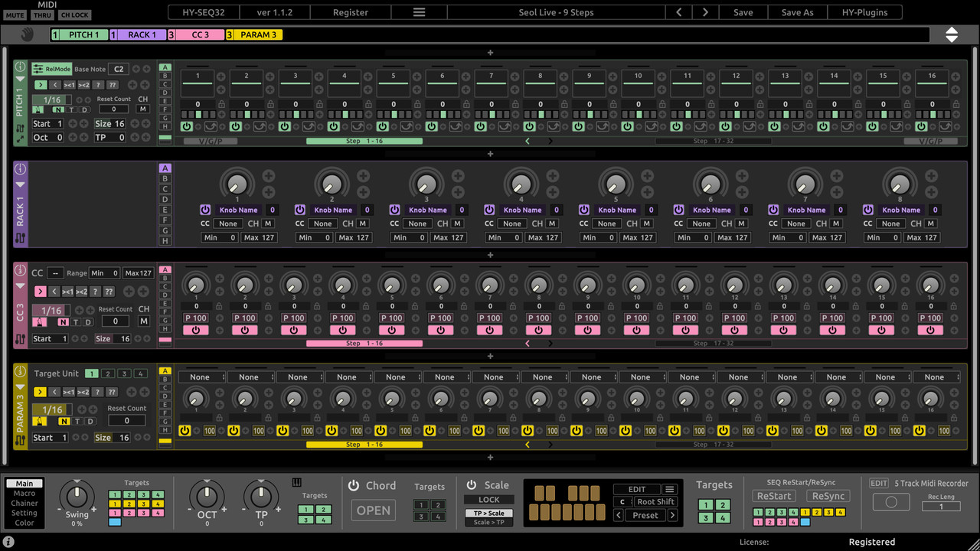Click the info icon at bottom left
The width and height of the screenshot is (980, 551).
tap(8, 542)
